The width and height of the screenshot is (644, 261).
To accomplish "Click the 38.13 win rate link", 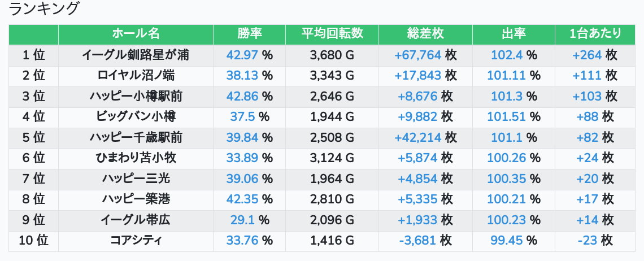I will click(x=242, y=76).
